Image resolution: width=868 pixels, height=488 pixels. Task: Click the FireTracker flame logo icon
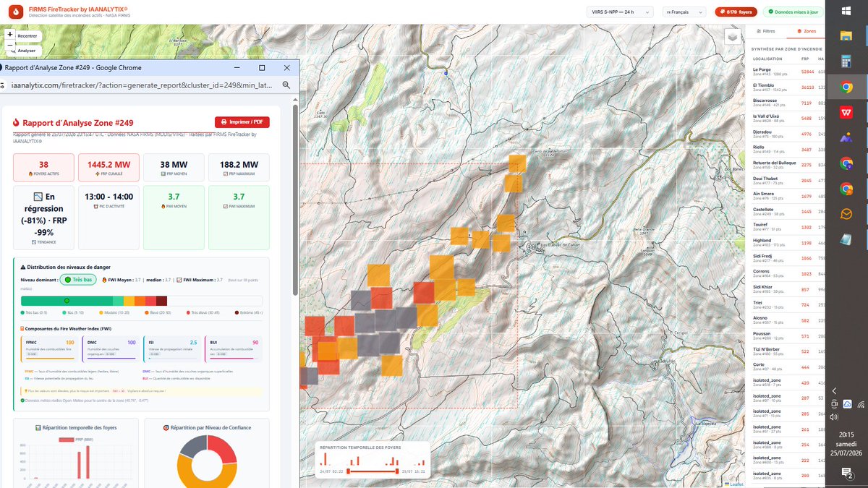(16, 12)
